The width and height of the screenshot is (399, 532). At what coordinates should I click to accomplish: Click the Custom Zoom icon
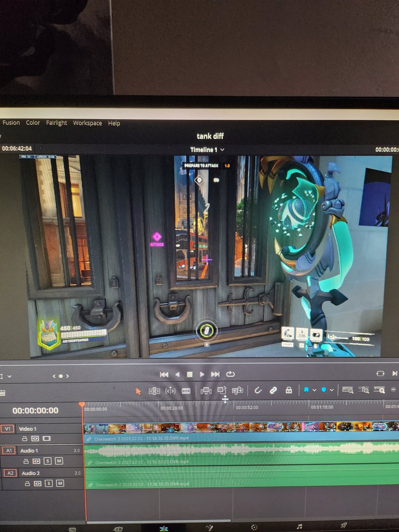379,390
